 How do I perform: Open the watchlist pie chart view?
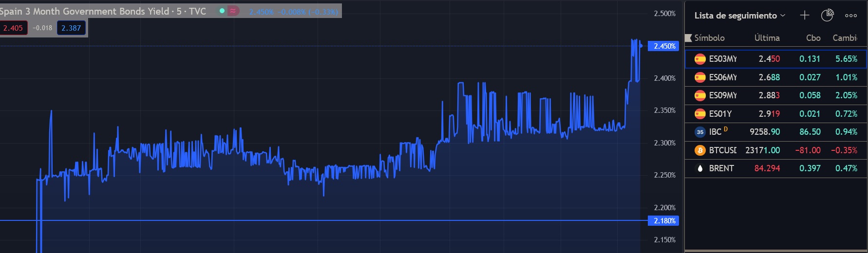tap(828, 16)
